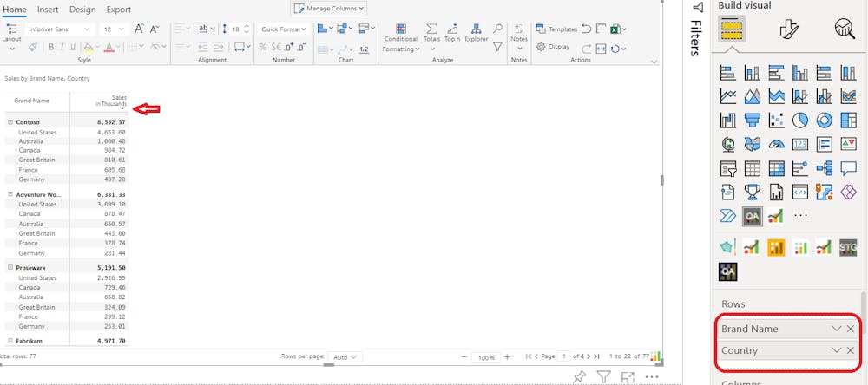Screen dimensions: 868x385
Task: Open the bar chart dropdown in Chart group
Action: pos(325,29)
